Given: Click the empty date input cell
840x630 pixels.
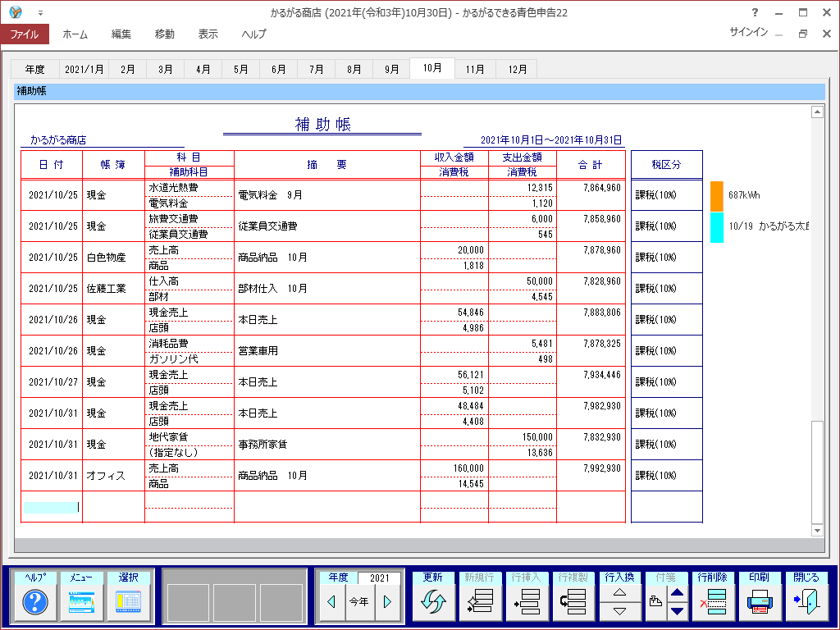Looking at the screenshot, I should [x=52, y=507].
